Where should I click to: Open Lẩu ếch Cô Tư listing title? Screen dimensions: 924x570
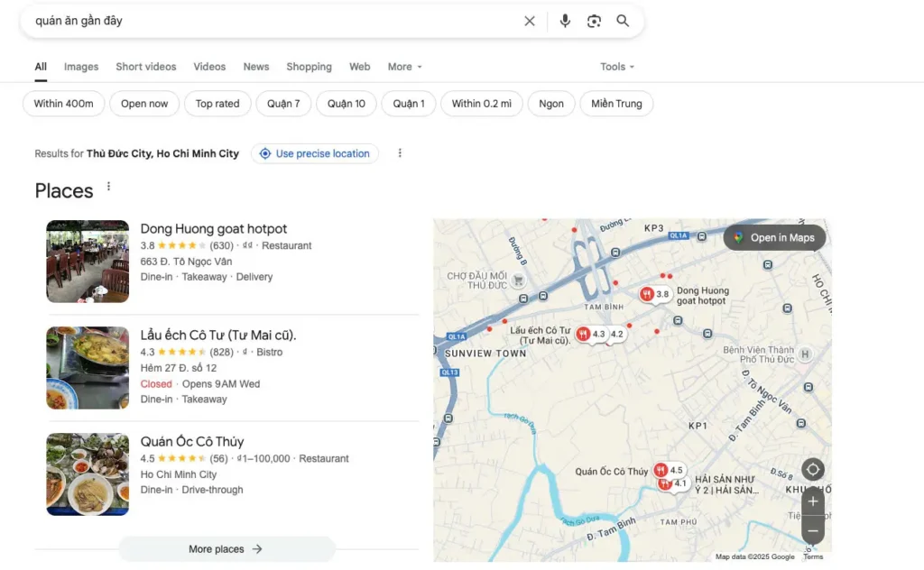click(x=218, y=335)
